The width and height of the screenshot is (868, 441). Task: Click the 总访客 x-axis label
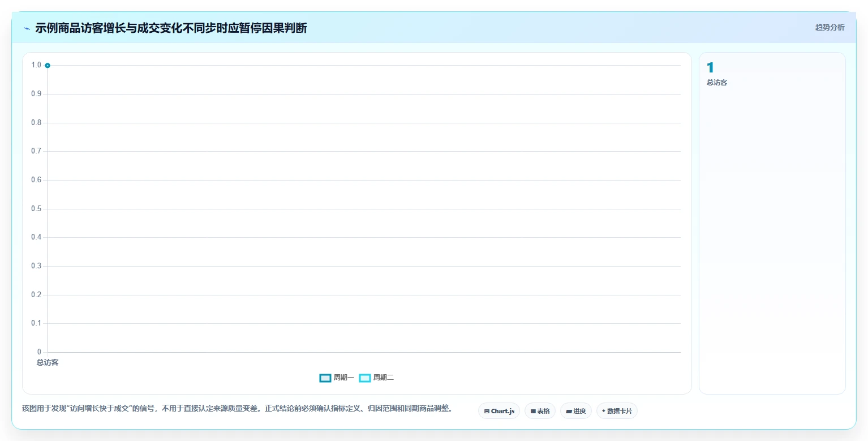click(x=48, y=362)
